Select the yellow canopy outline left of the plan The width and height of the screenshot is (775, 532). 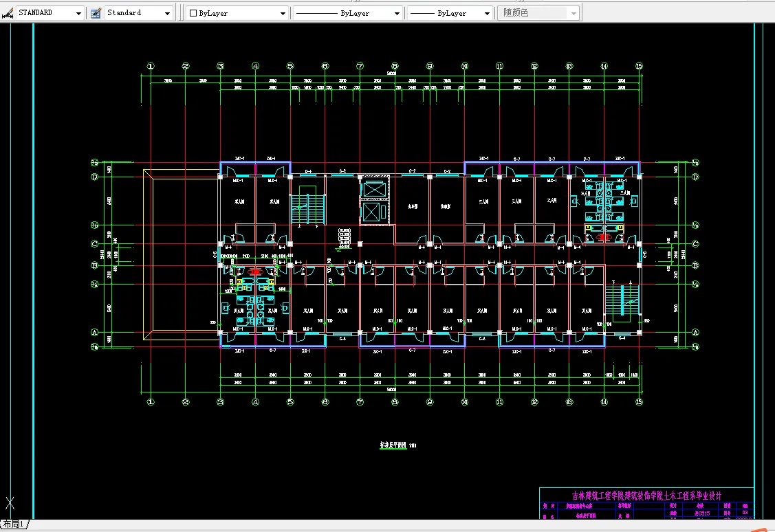(181, 254)
